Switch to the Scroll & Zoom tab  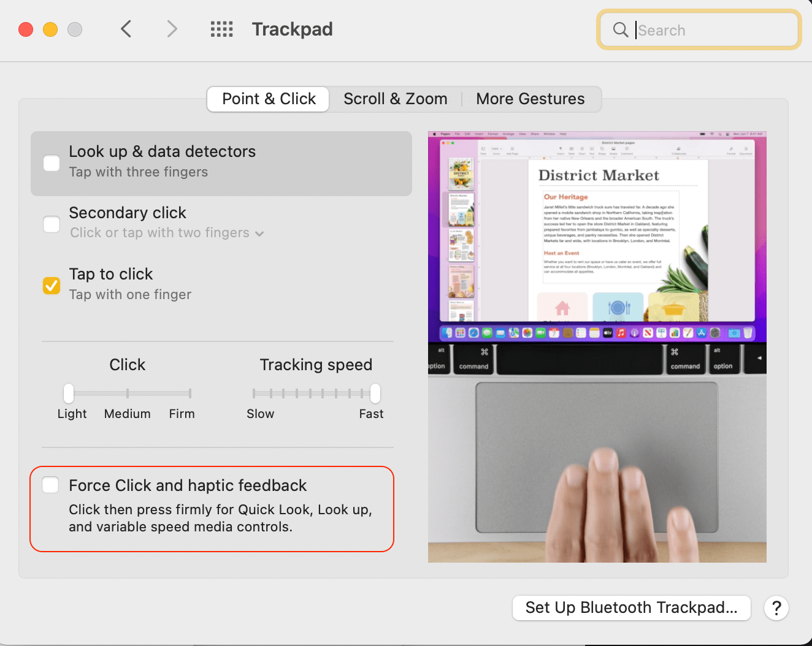coord(396,99)
